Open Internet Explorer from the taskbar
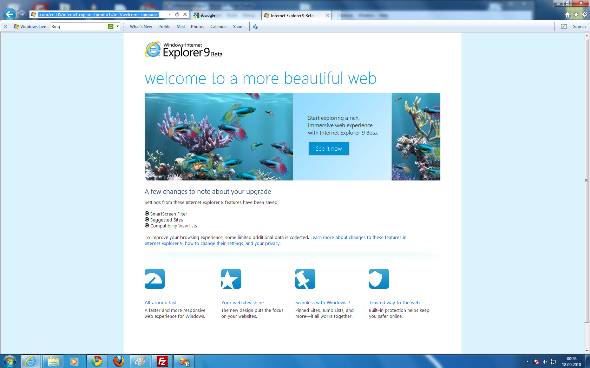590x368 pixels. tap(30, 361)
